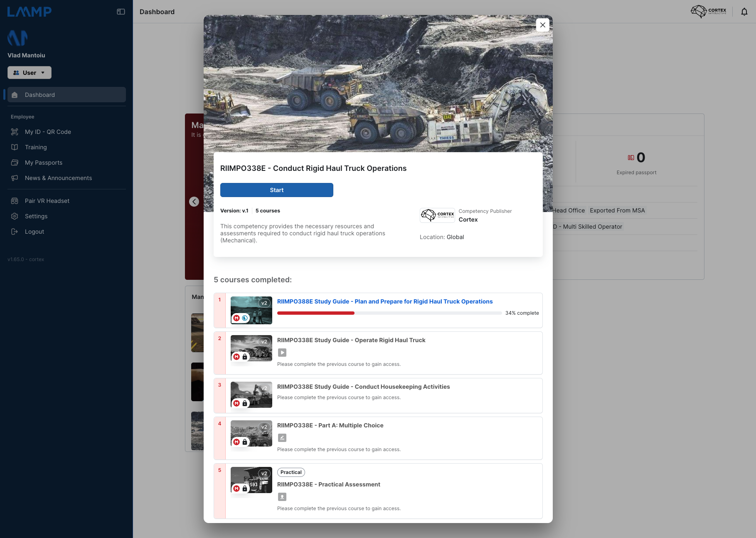The width and height of the screenshot is (756, 538).
Task: Open the User role dropdown
Action: coord(30,73)
